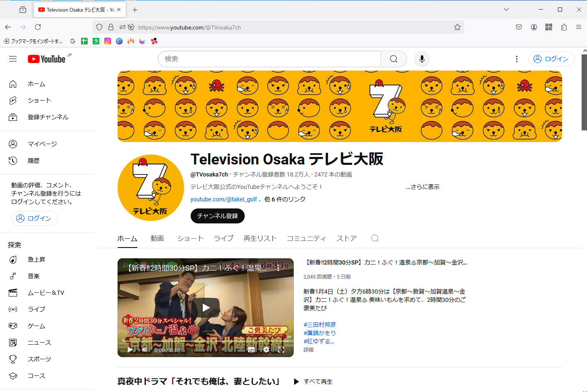The image size is (587, 392).
Task: Open the QR code toolbar icon
Action: coord(549,27)
